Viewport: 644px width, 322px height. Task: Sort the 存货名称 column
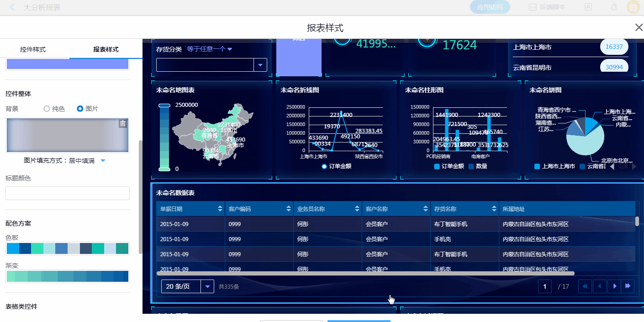(x=494, y=209)
